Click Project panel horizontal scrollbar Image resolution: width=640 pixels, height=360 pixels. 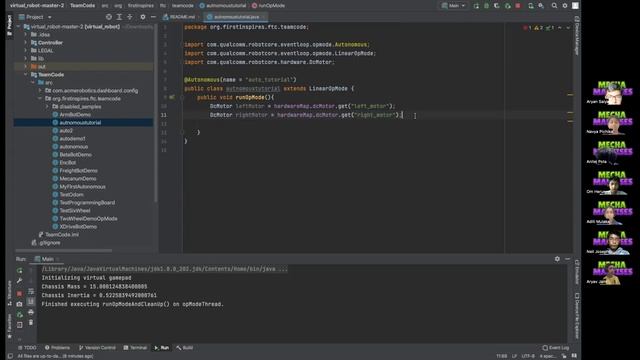(x=63, y=250)
